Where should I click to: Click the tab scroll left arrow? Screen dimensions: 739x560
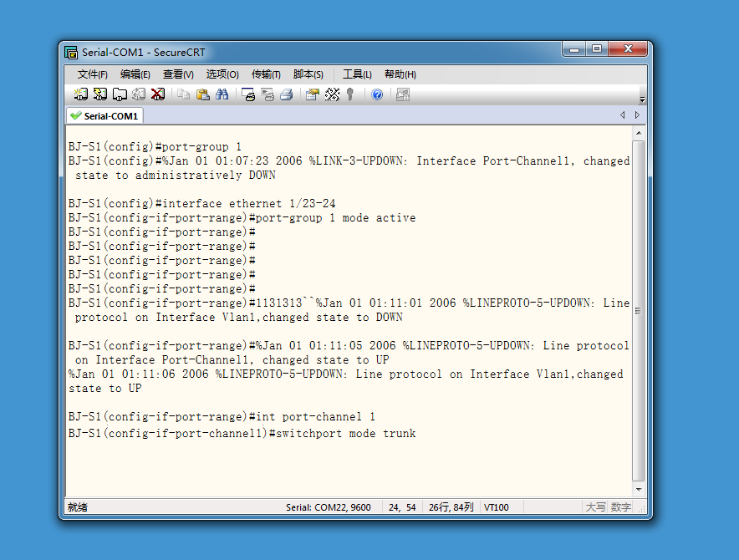(623, 115)
